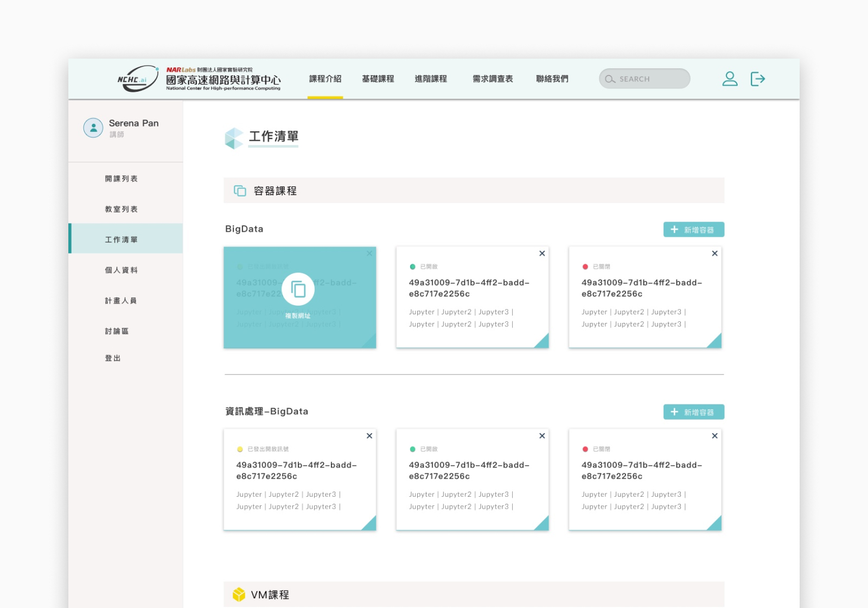Viewport: 868px width, 608px height.
Task: Open the 課程介紹 navigation tab
Action: coord(325,79)
